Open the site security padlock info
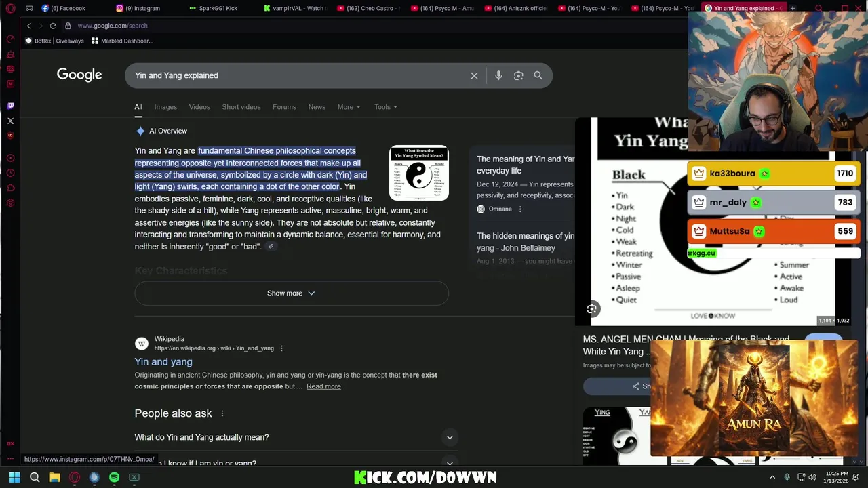Screen dimensions: 868x488 (68, 26)
